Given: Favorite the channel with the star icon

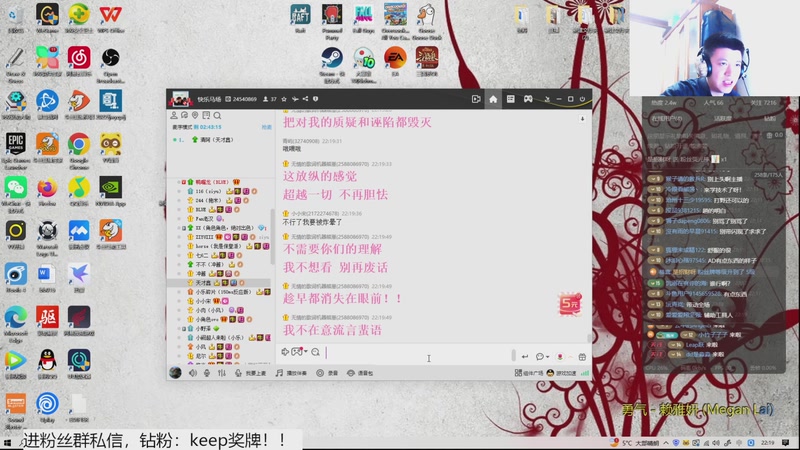Looking at the screenshot, I should (284, 99).
